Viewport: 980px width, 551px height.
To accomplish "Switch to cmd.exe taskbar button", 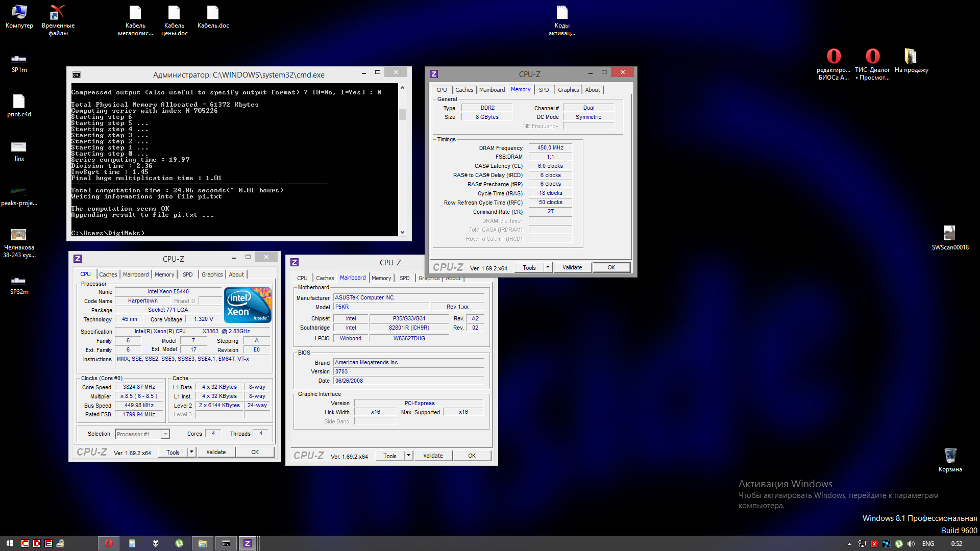I will [x=226, y=543].
